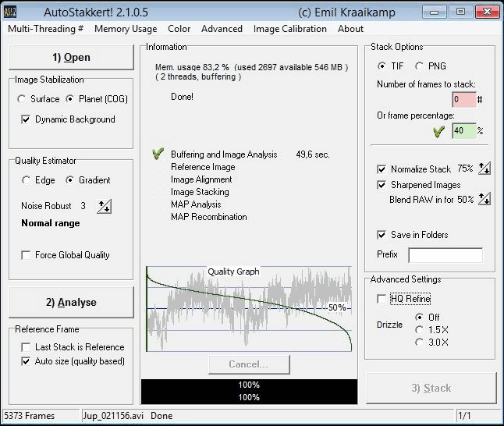Click the Normal range label

[x=51, y=223]
